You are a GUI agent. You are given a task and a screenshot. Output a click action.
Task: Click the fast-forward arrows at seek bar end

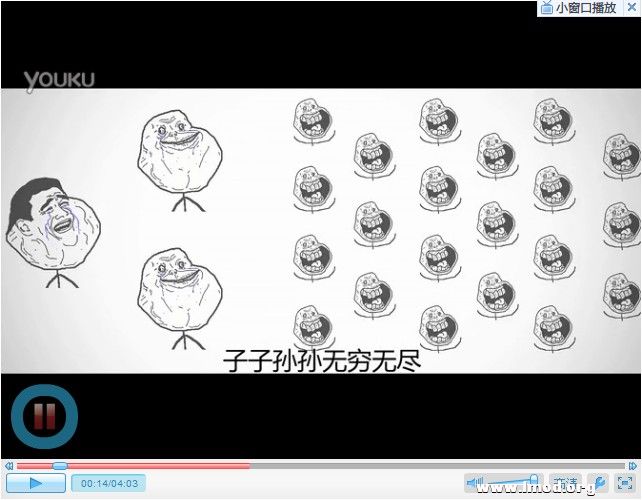[633, 466]
